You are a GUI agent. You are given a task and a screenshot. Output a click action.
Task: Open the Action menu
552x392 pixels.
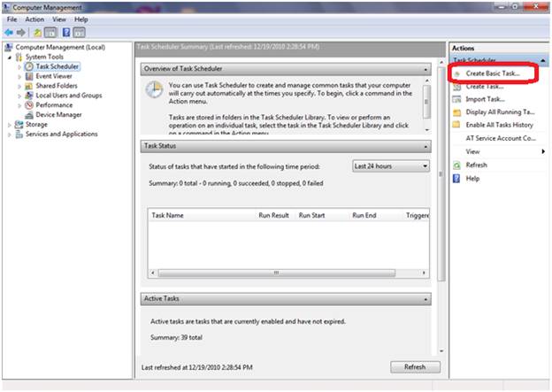(34, 19)
